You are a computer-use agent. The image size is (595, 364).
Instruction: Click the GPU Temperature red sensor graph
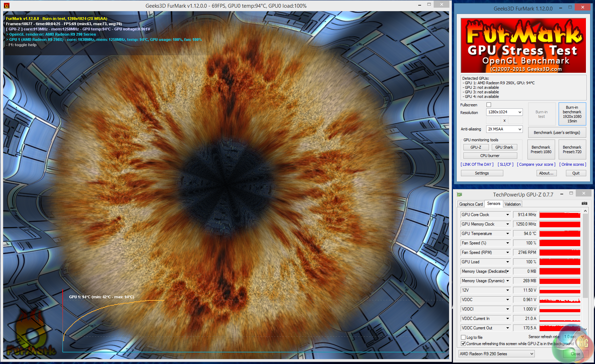click(x=560, y=234)
